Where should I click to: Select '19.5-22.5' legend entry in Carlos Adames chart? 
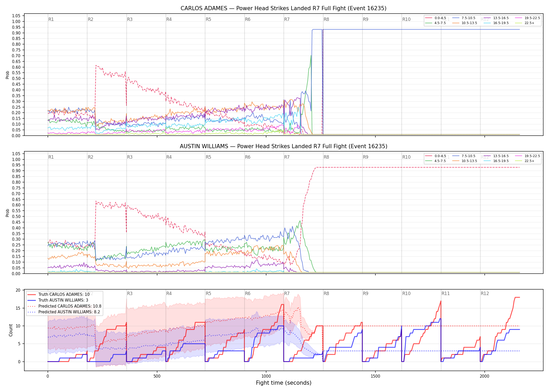coord(528,18)
